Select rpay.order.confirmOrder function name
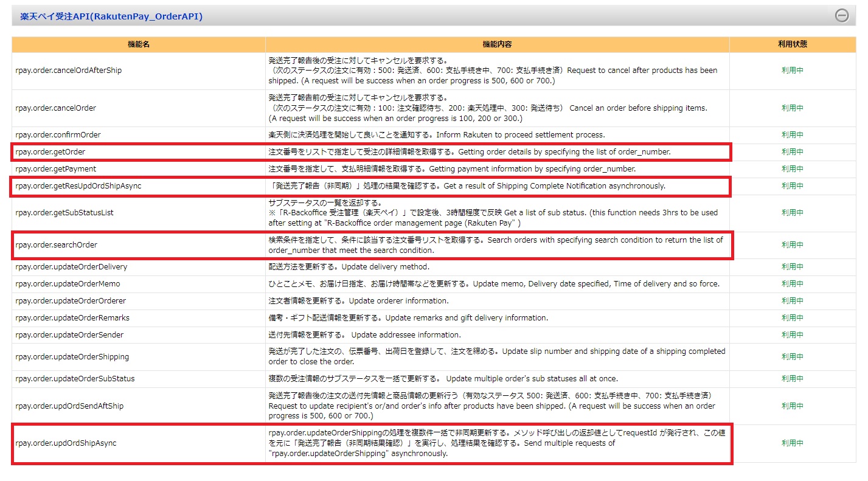This screenshot has height=481, width=868. (x=58, y=135)
